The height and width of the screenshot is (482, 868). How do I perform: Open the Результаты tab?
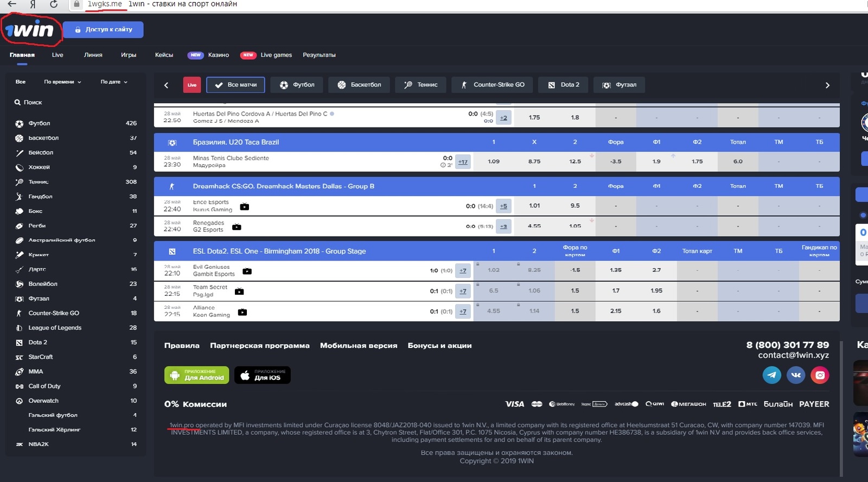319,55
